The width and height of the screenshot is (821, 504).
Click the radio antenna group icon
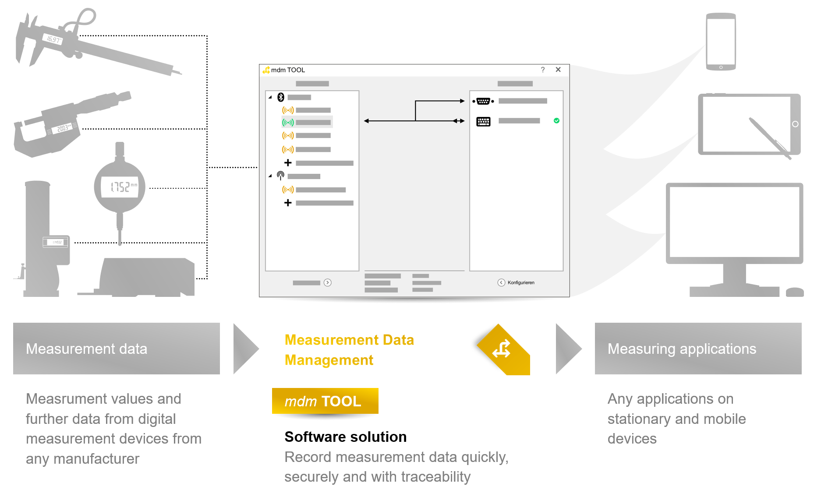pyautogui.click(x=281, y=176)
